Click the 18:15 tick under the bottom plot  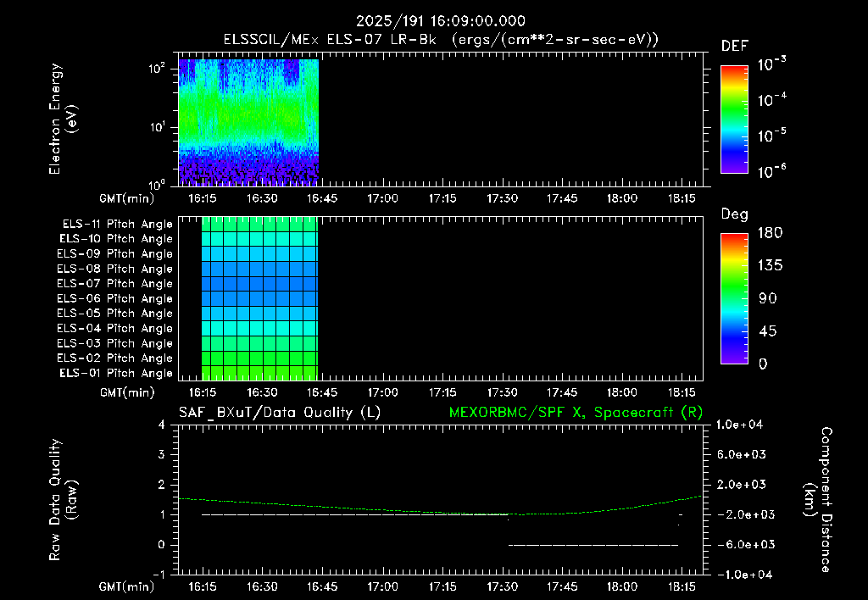pos(682,586)
